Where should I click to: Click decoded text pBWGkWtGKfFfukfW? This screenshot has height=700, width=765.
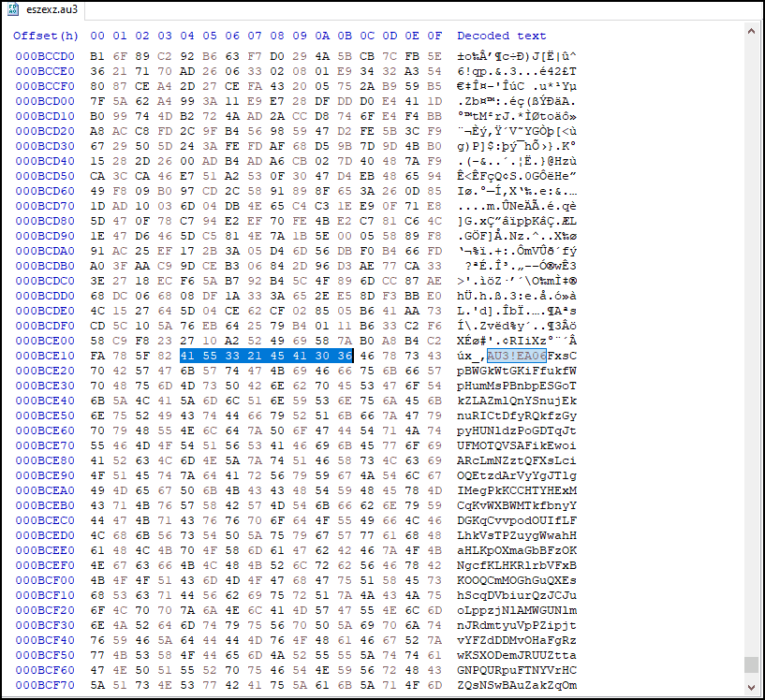517,371
